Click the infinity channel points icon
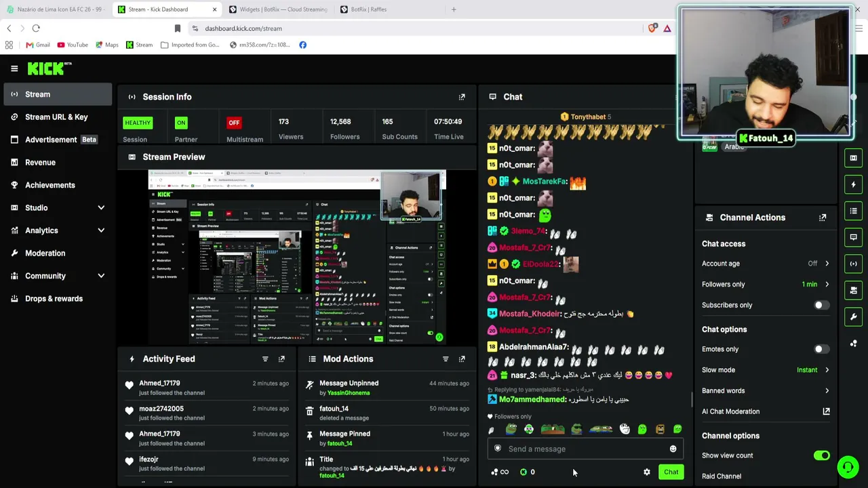The width and height of the screenshot is (868, 488). tap(500, 472)
